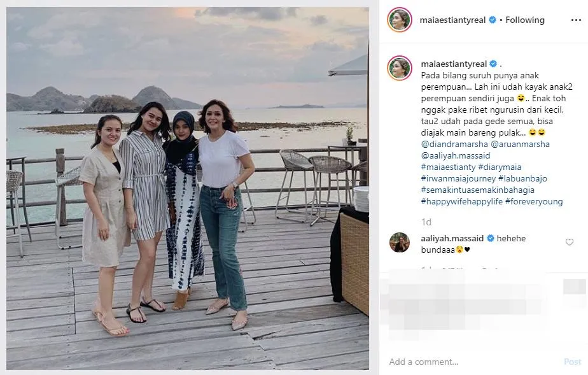Image resolution: width=588 pixels, height=375 pixels.
Task: Open the avatar beside the caption text
Action: click(x=400, y=68)
